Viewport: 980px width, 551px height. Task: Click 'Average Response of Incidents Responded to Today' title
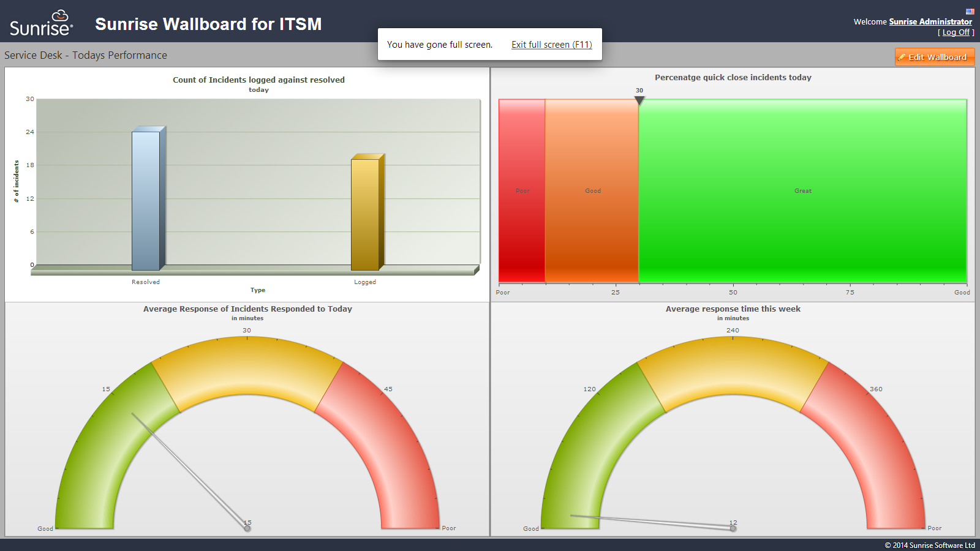tap(247, 309)
